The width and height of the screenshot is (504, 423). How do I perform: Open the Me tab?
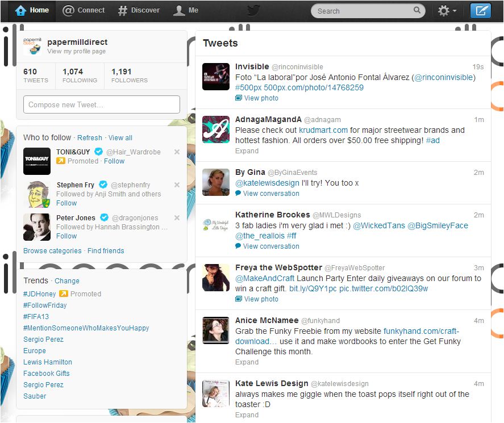point(186,11)
